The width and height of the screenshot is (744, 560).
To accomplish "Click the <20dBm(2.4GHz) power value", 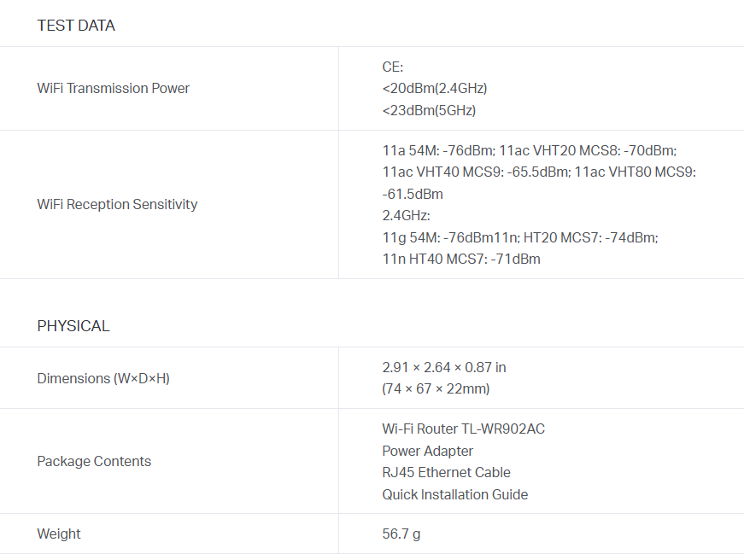I will [x=435, y=89].
